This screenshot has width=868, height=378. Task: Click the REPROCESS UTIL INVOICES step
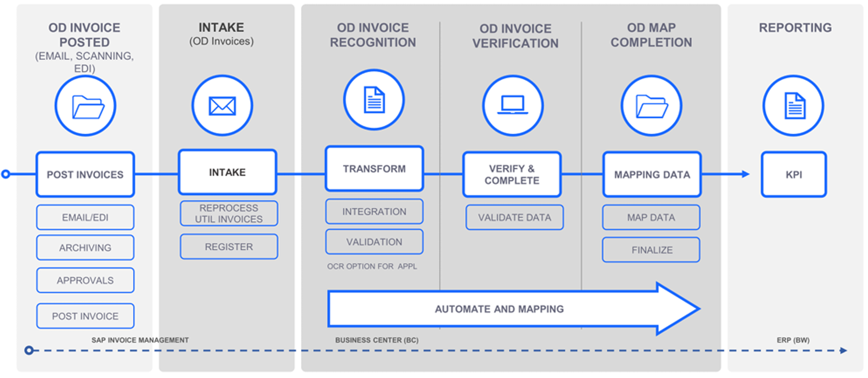pyautogui.click(x=229, y=213)
